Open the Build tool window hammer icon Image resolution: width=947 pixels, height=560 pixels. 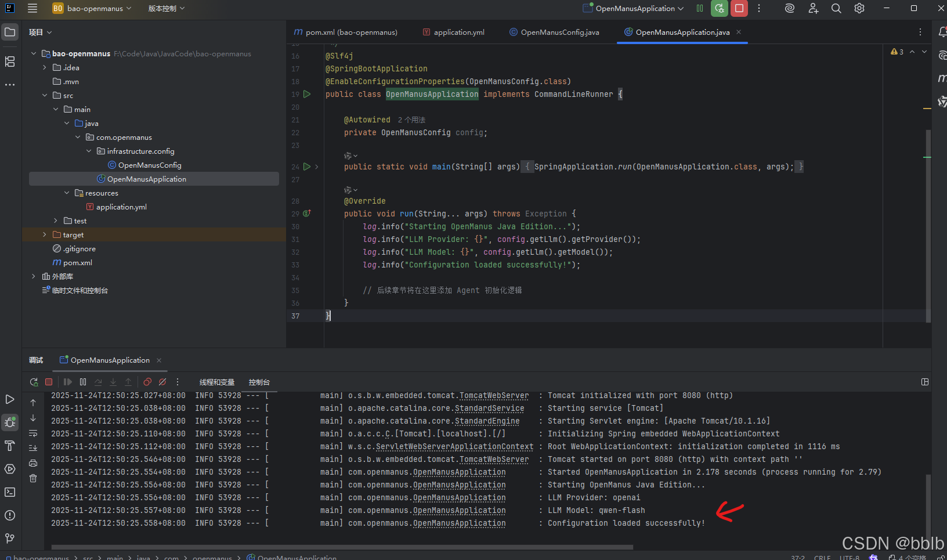click(x=10, y=446)
